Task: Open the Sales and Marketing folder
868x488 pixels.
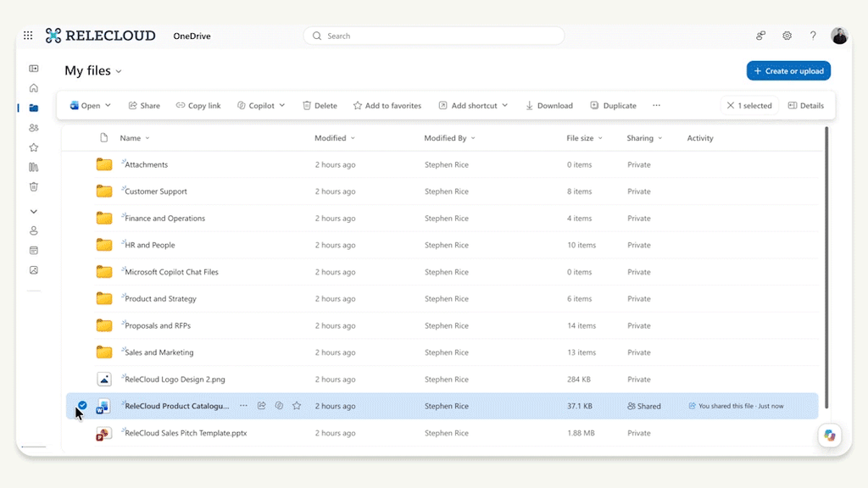Action: 159,352
